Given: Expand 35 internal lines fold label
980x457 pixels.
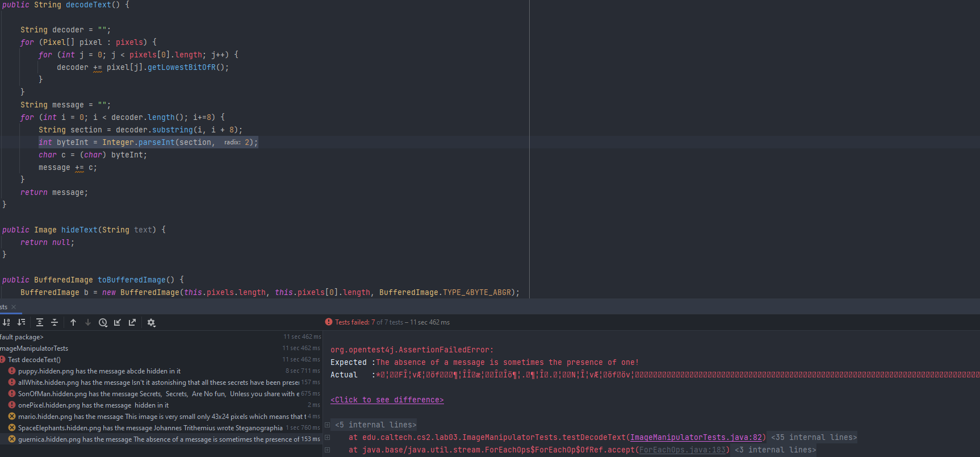Looking at the screenshot, I should pyautogui.click(x=814, y=437).
